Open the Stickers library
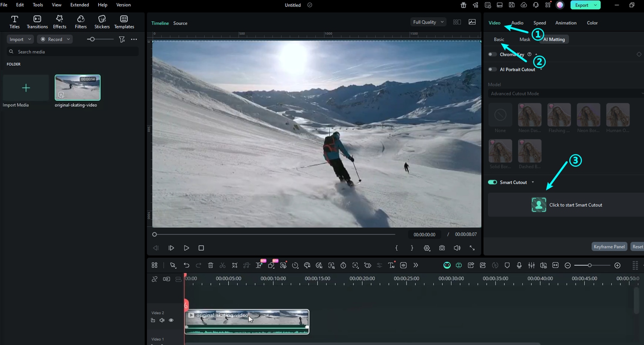The width and height of the screenshot is (644, 345). coord(102,22)
